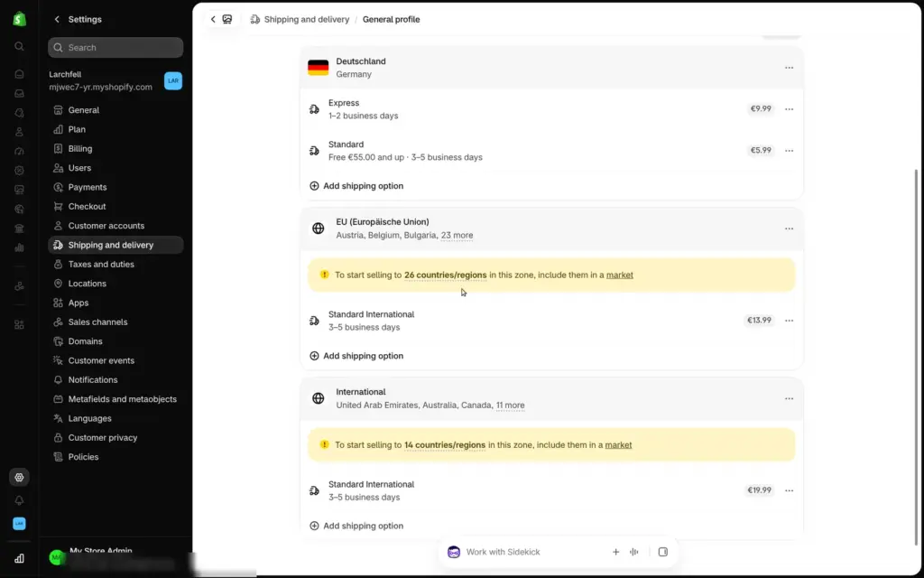Click the EU zone globe icon
This screenshot has height=578, width=924.
point(319,228)
